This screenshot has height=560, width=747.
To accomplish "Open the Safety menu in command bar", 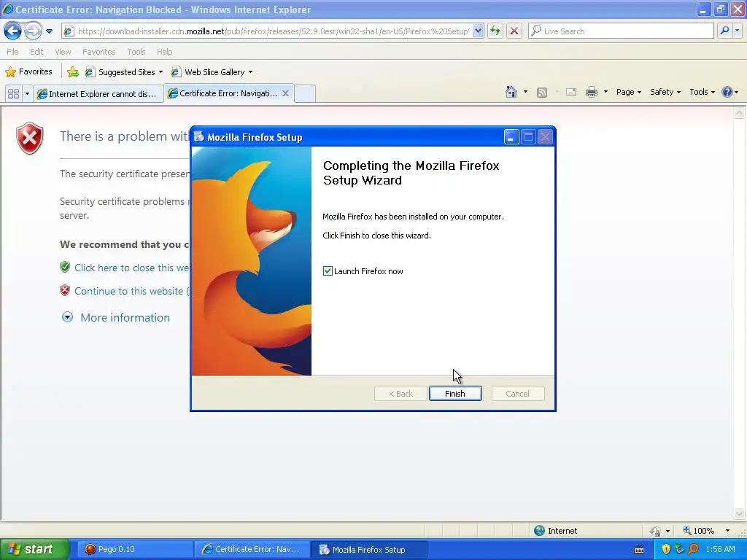I will tap(665, 92).
